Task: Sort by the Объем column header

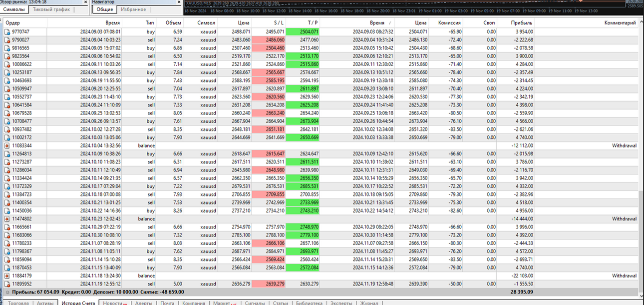Action: [x=170, y=22]
